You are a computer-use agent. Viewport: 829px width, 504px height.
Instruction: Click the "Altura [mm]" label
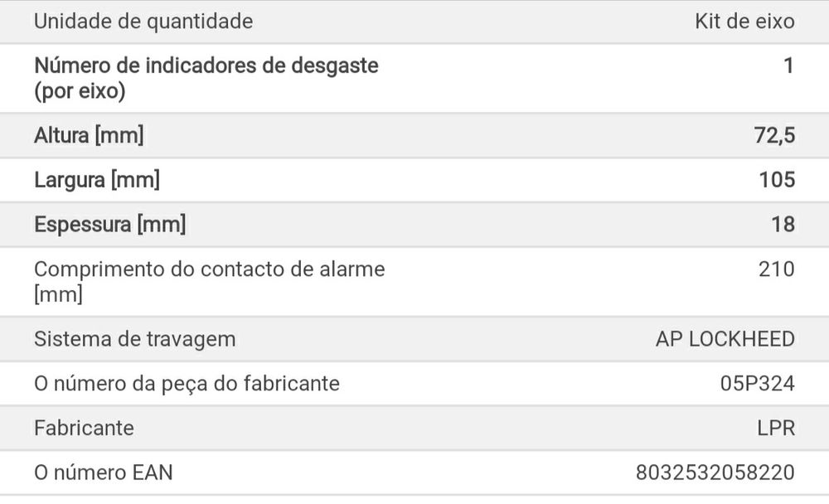[x=89, y=135]
